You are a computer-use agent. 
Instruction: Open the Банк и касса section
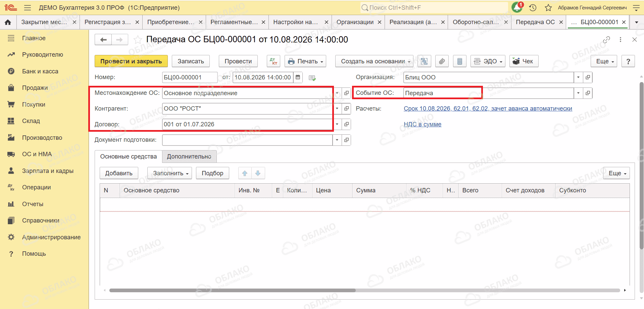click(40, 71)
